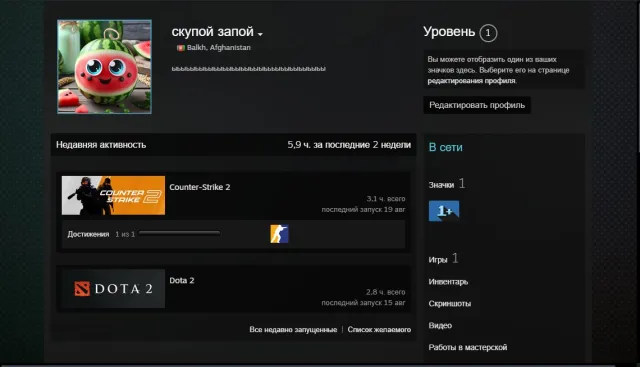
Task: Click the Counter-Strike achievement icon
Action: pos(280,234)
